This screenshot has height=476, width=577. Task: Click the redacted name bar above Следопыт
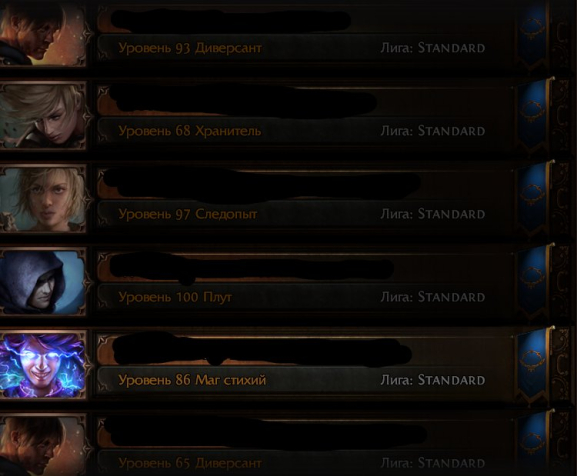262,183
